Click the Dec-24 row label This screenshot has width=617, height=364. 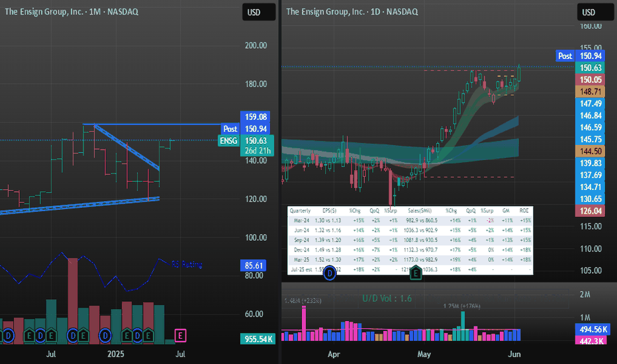(301, 250)
